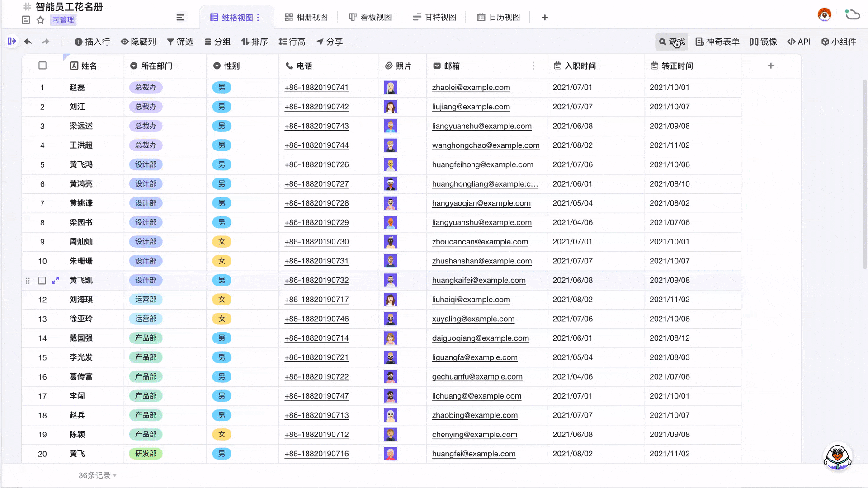The image size is (868, 488).
Task: Switch to the 甘特视图 tab
Action: (x=434, y=17)
